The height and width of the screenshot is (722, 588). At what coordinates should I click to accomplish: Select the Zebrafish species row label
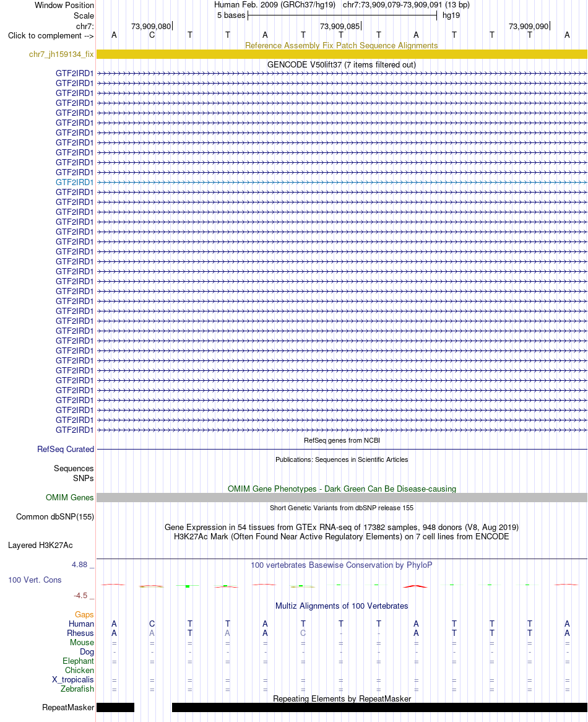(x=77, y=689)
